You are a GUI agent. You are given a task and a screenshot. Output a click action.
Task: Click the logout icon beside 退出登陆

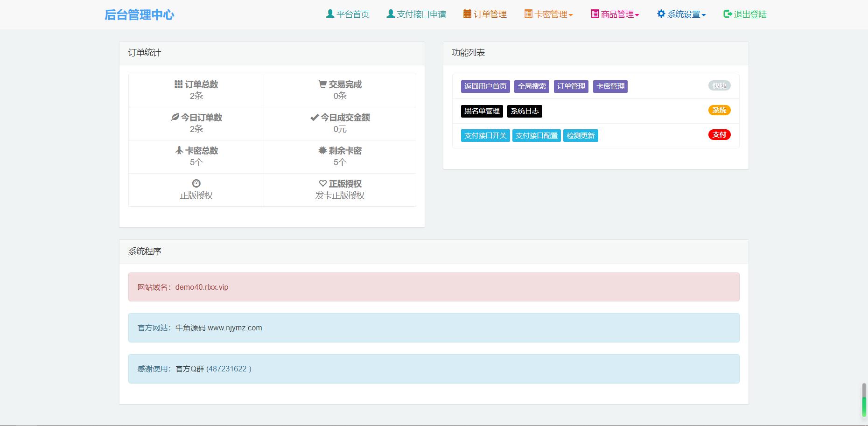click(725, 14)
